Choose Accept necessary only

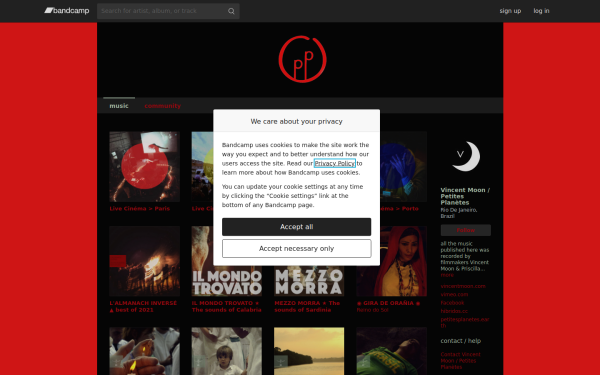(297, 249)
